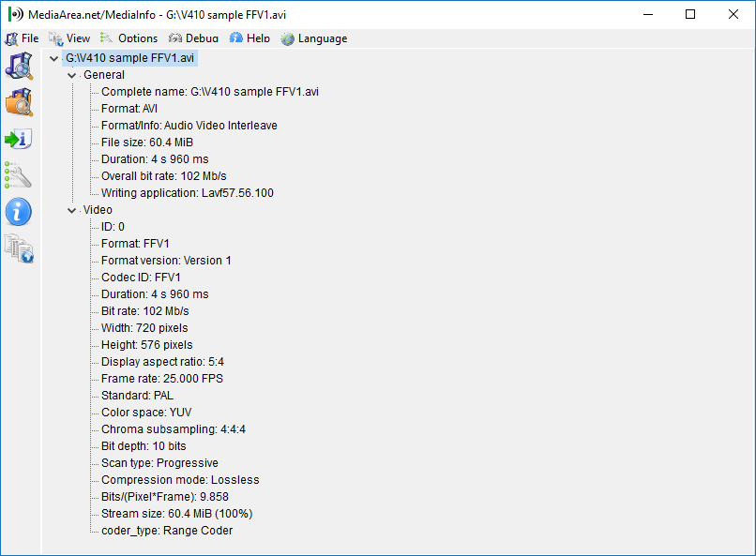This screenshot has height=556, width=756.
Task: Select the 'Complete name: G:\V410 sample FFV1.avi' row
Action: click(x=210, y=92)
